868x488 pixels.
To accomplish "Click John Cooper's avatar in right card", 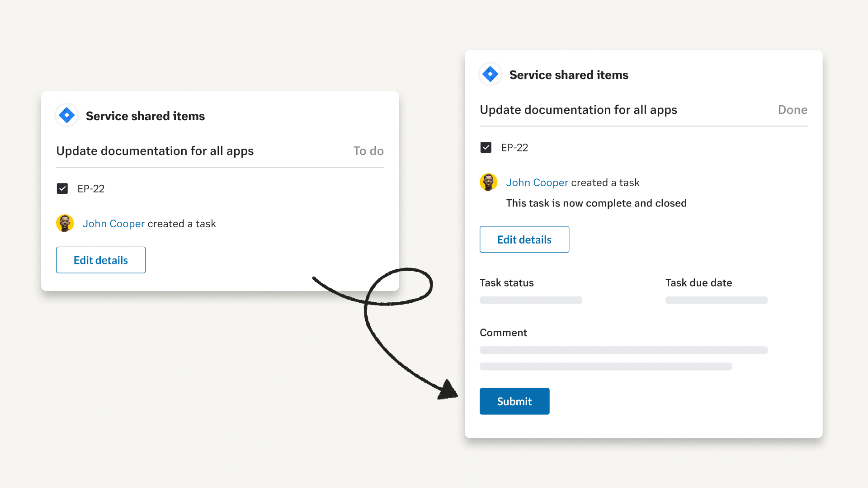I will tap(488, 182).
